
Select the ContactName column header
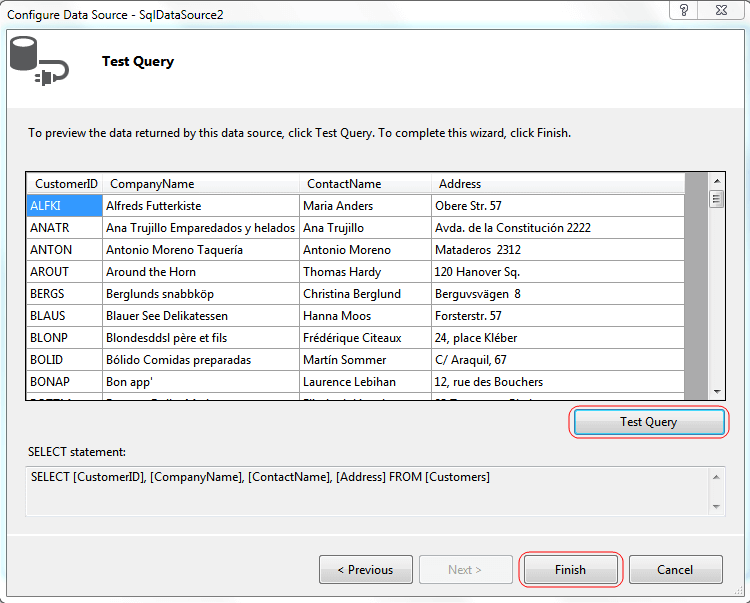coord(365,184)
